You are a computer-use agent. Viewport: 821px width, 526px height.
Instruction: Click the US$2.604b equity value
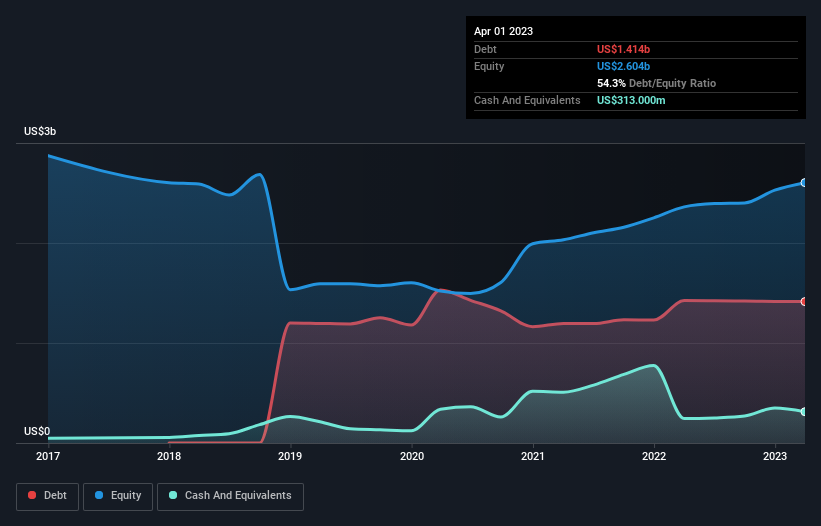pos(623,66)
